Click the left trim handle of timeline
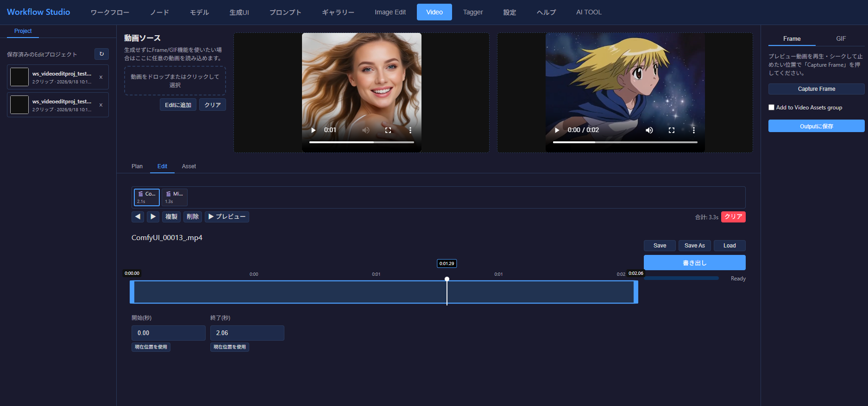This screenshot has width=868, height=406. tap(132, 292)
